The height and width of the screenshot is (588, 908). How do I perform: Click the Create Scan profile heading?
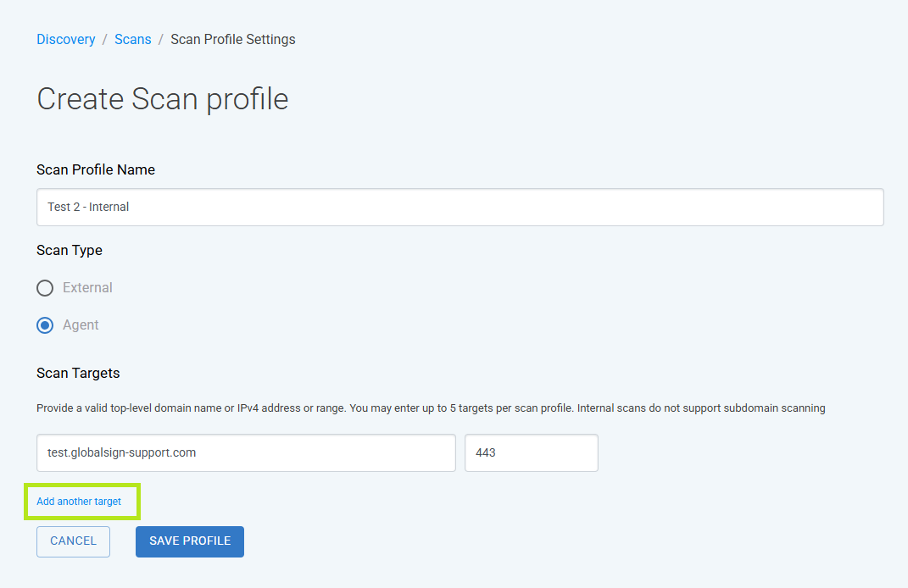click(x=163, y=99)
